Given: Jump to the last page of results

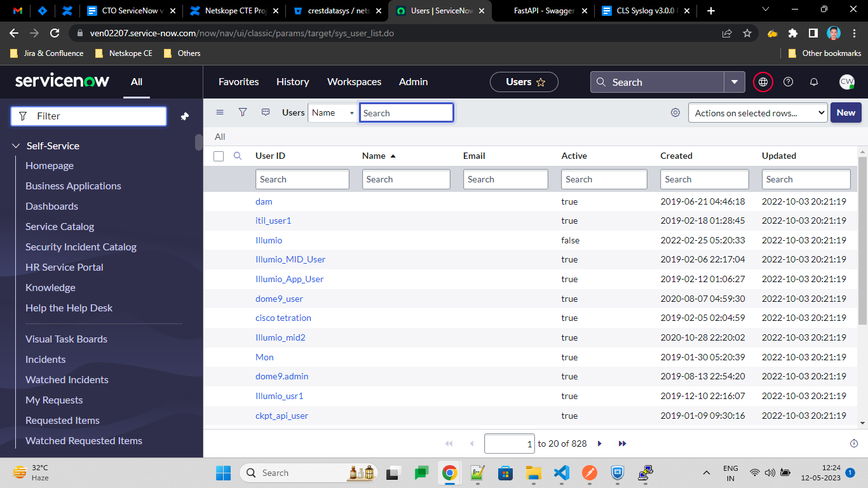Looking at the screenshot, I should click(622, 444).
